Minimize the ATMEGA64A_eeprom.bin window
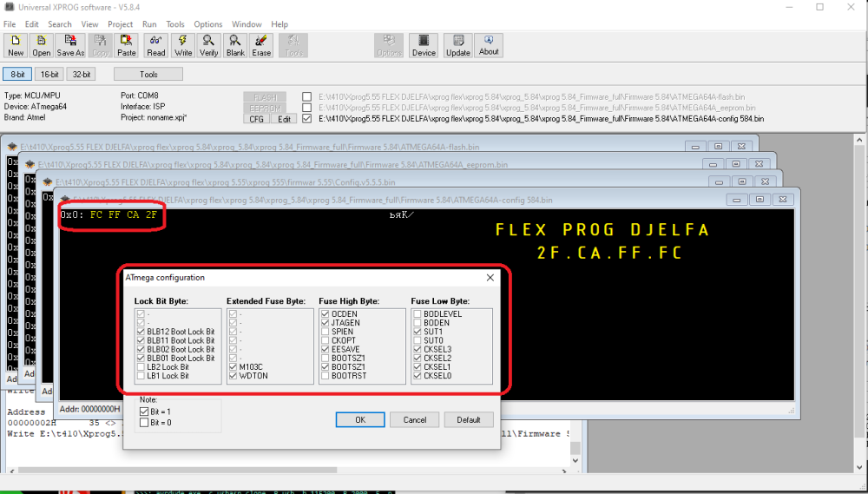 tap(713, 164)
